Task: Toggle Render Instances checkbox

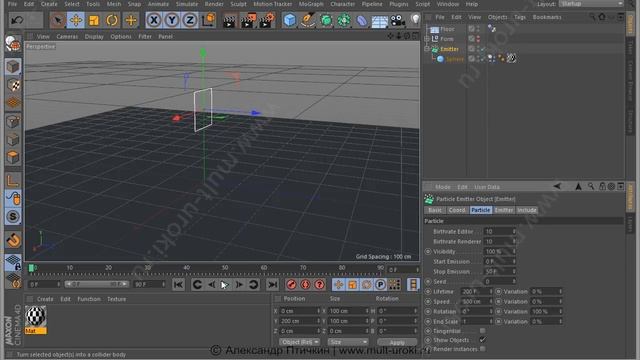Action: (482, 349)
